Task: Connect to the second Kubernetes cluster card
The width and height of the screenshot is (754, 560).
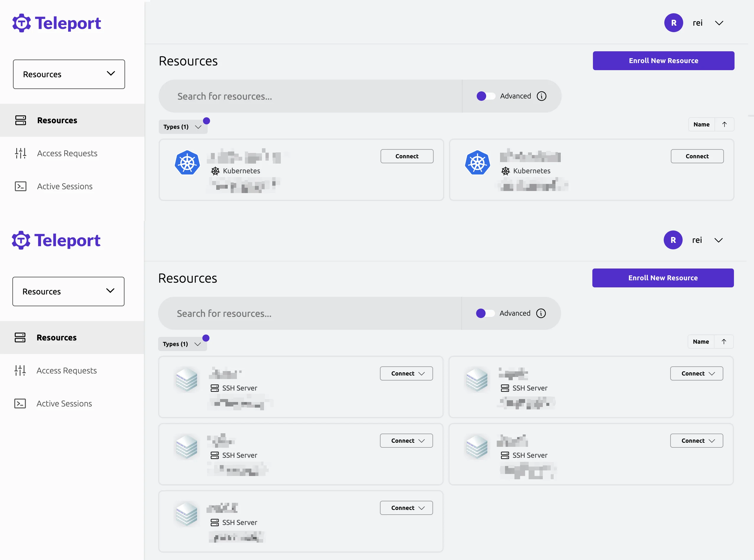Action: point(697,156)
